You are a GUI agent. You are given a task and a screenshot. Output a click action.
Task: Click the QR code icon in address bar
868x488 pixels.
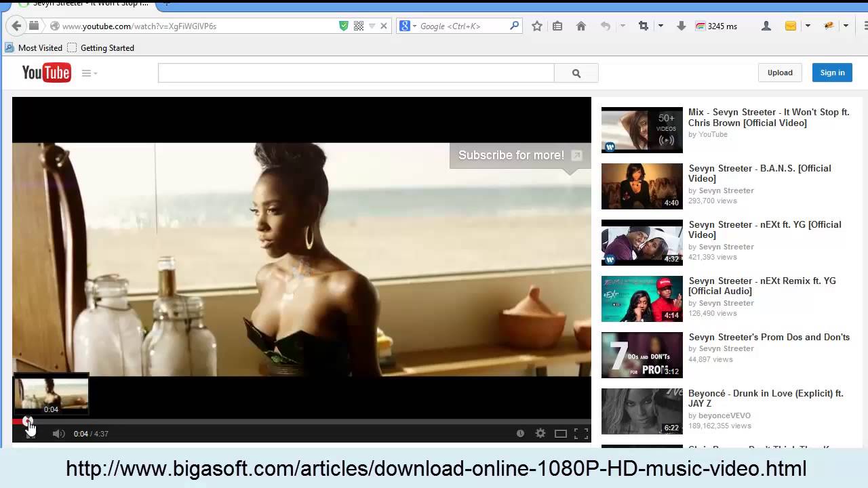click(x=359, y=26)
